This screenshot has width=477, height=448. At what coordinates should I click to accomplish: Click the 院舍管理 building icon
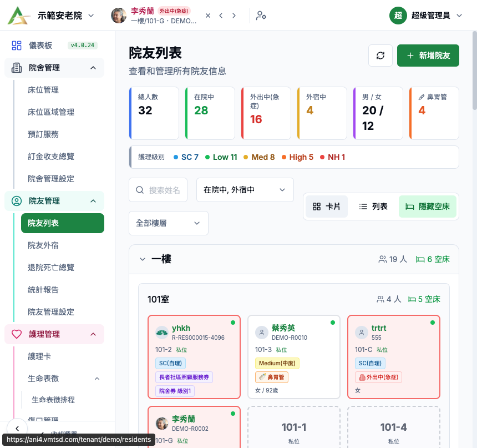click(x=17, y=68)
